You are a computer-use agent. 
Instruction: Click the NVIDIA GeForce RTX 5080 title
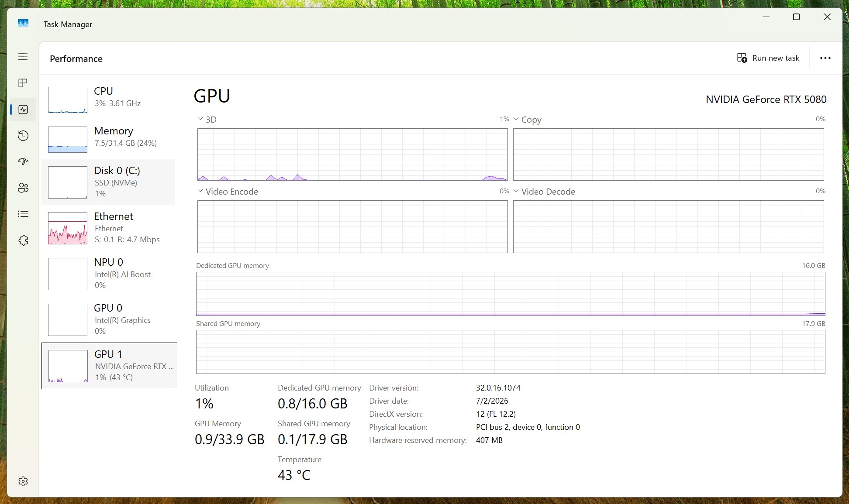point(766,99)
